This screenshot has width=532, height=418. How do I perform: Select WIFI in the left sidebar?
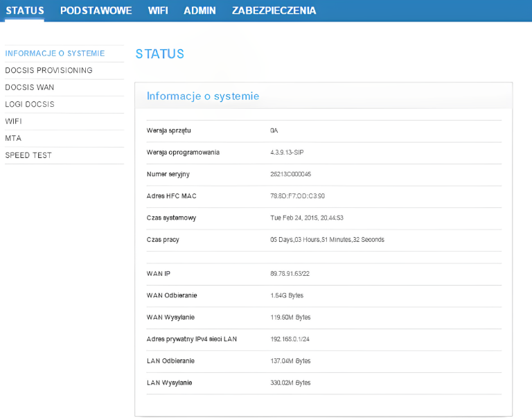coord(13,121)
